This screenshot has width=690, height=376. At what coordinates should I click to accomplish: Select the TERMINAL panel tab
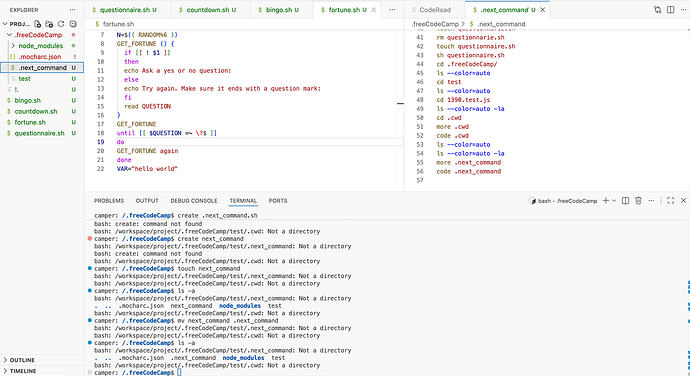pyautogui.click(x=243, y=201)
